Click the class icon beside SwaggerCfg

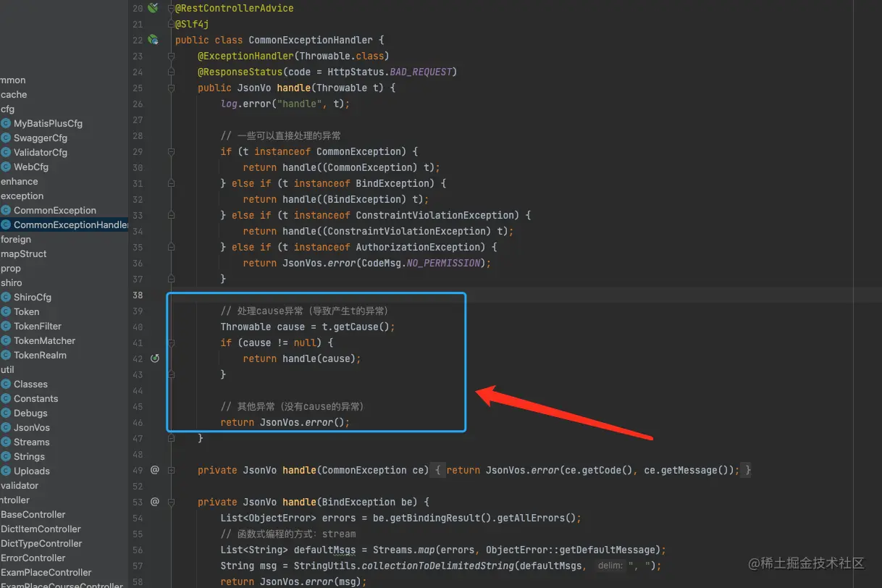tap(6, 138)
